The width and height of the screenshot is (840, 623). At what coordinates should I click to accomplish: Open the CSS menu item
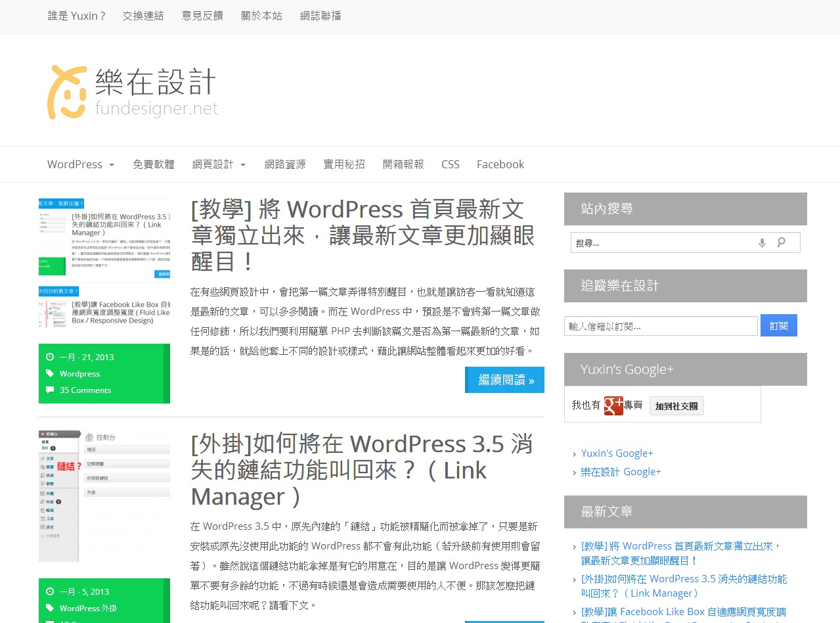451,164
